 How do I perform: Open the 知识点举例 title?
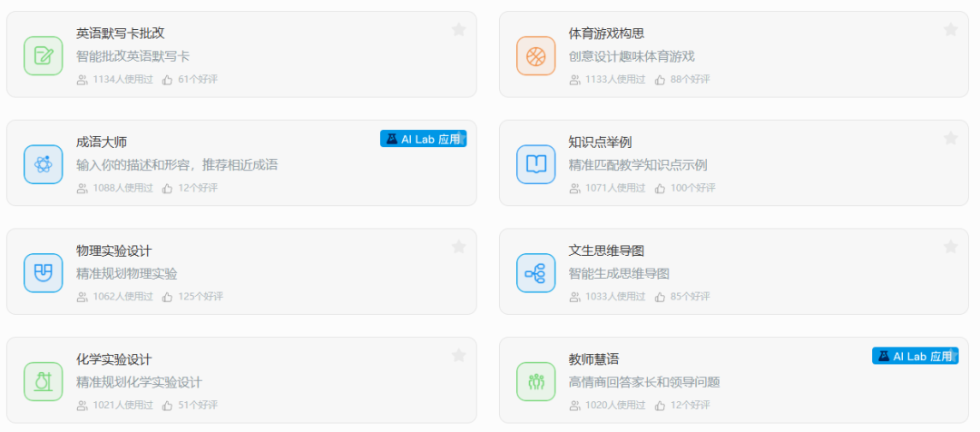pos(600,142)
